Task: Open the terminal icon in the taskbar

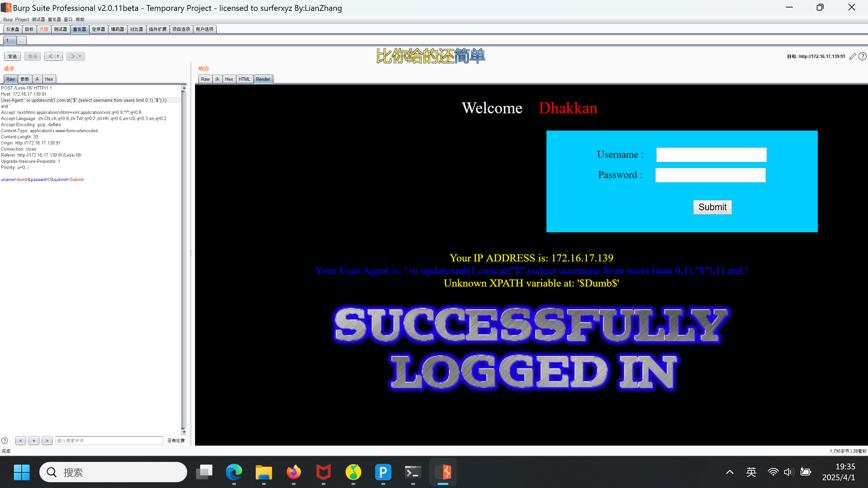Action: tap(413, 472)
